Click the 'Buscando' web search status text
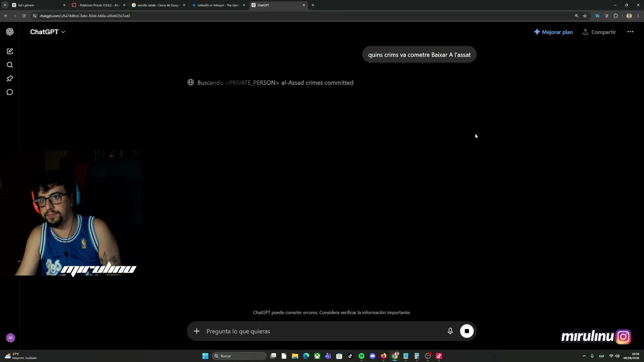 click(x=275, y=82)
